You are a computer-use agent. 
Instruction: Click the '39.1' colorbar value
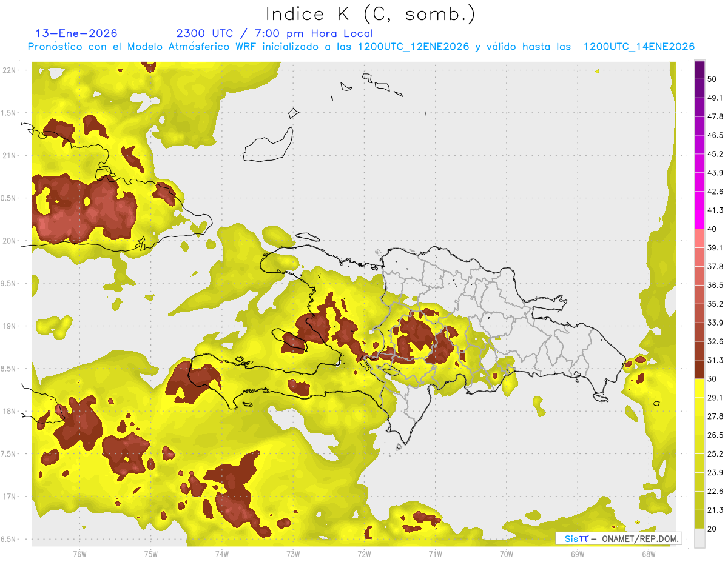(715, 247)
